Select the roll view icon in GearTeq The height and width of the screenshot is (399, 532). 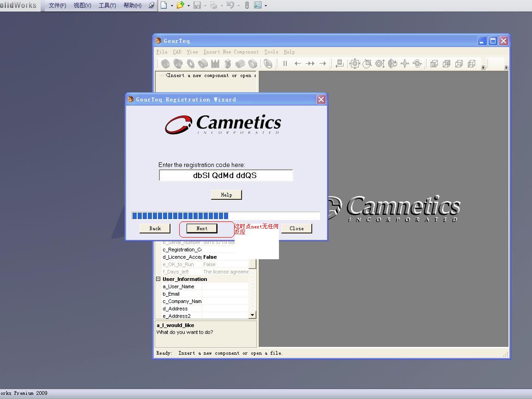click(x=417, y=63)
